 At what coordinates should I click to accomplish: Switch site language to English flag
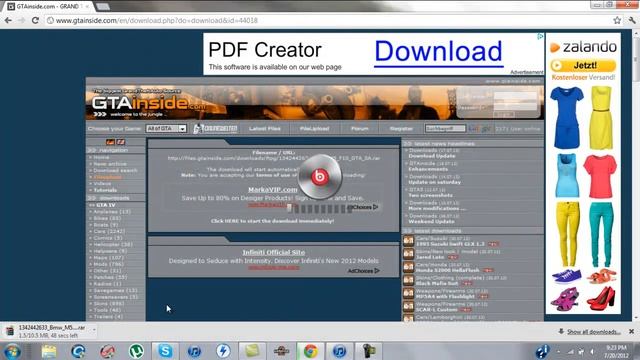pyautogui.click(x=121, y=142)
